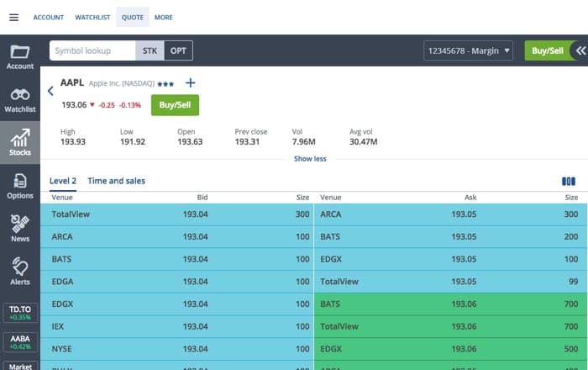This screenshot has width=588, height=370.
Task: Click Prev close value 193.31
Action: point(247,142)
